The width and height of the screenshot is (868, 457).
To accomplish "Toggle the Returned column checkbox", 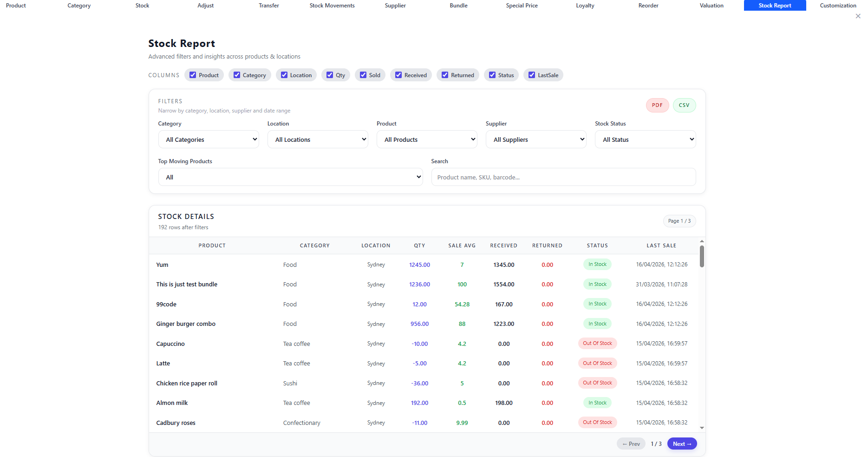I will click(x=445, y=75).
